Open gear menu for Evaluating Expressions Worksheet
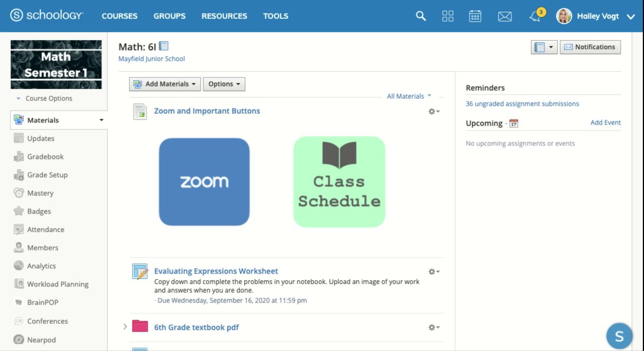 [434, 272]
